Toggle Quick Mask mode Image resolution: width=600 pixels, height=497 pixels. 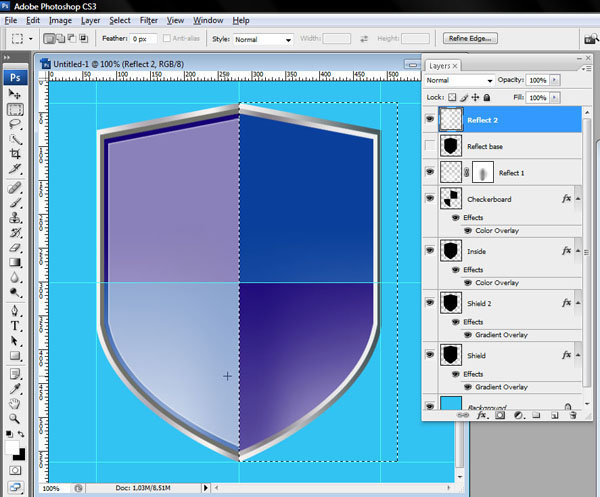click(x=15, y=470)
